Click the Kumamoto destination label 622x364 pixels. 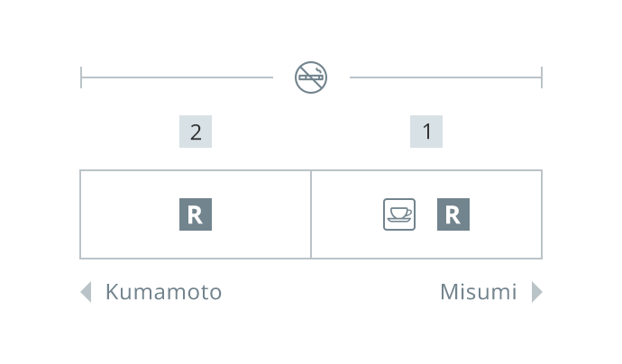tap(163, 292)
